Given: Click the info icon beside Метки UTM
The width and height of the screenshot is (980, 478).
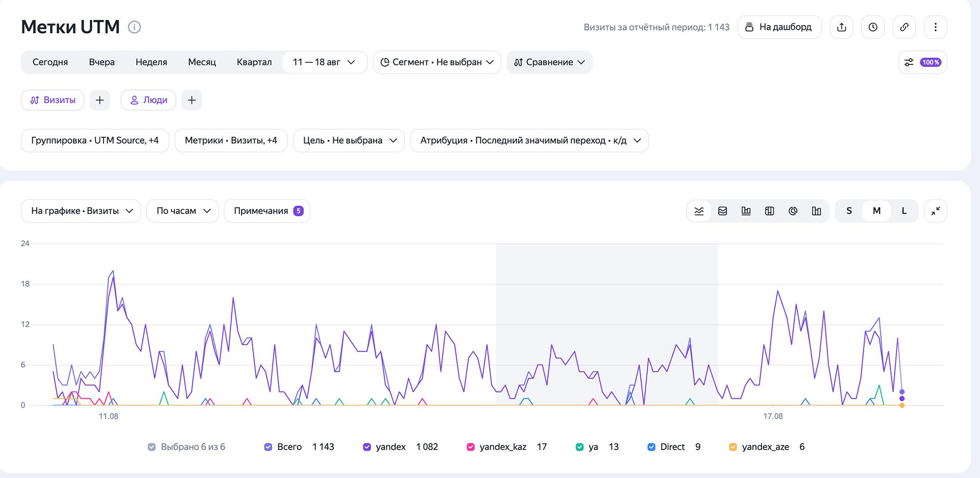Looking at the screenshot, I should click(134, 27).
